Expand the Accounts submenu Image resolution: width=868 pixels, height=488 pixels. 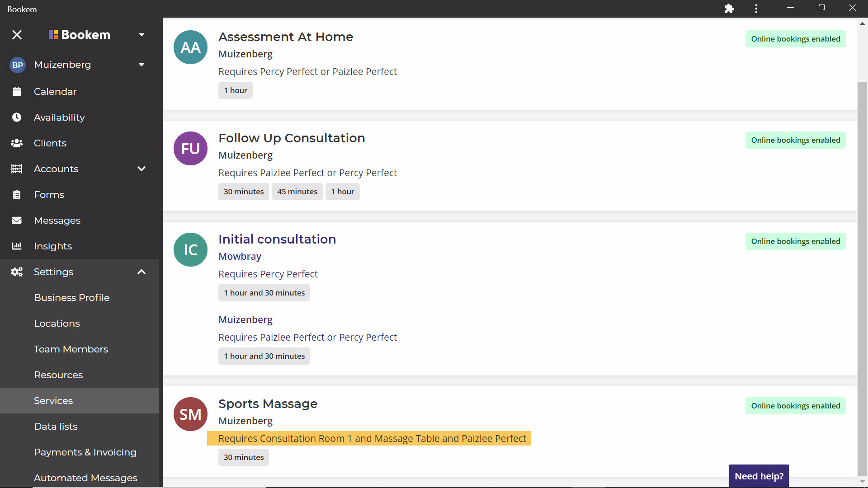tap(142, 169)
